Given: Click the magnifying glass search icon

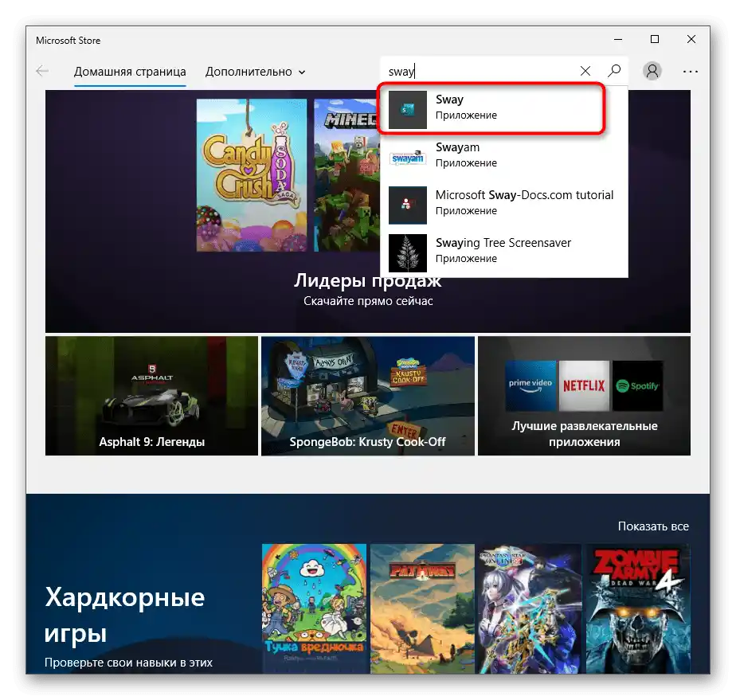Looking at the screenshot, I should point(614,71).
